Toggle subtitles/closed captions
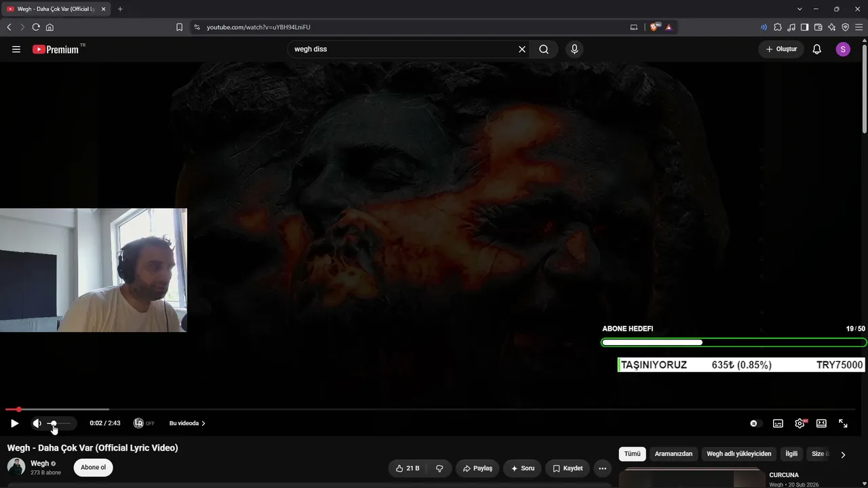This screenshot has height=488, width=868. 778,424
